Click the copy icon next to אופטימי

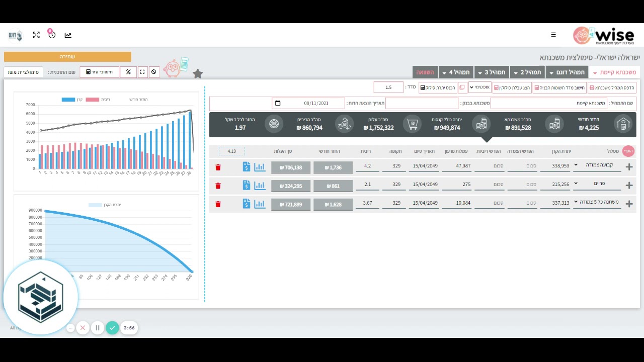[x=462, y=87]
